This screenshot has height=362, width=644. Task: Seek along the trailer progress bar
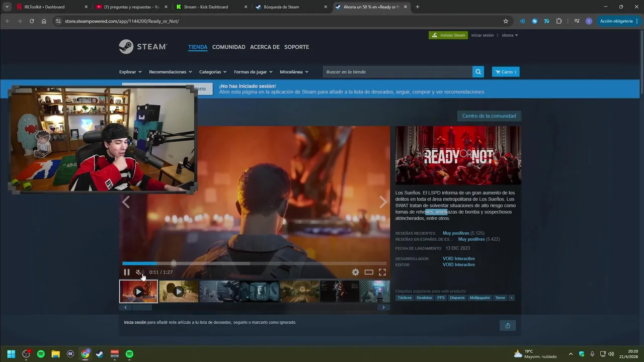click(x=254, y=263)
